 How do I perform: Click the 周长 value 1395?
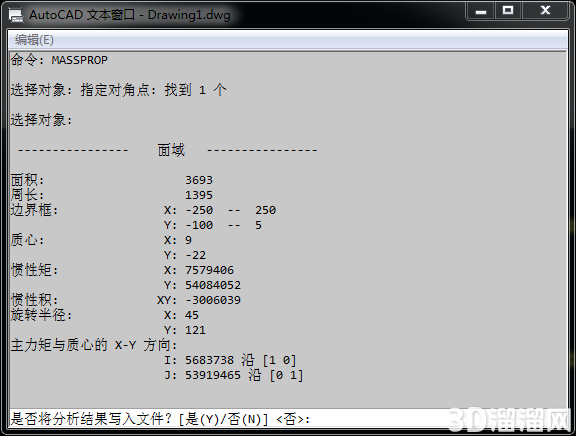(199, 195)
